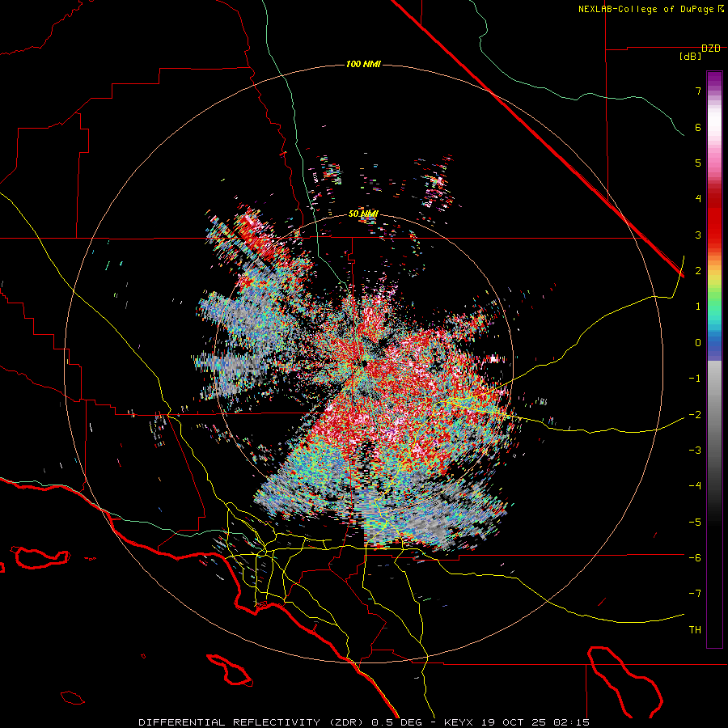Click the 2 value on color scale
This screenshot has width=728, height=728.
click(698, 271)
